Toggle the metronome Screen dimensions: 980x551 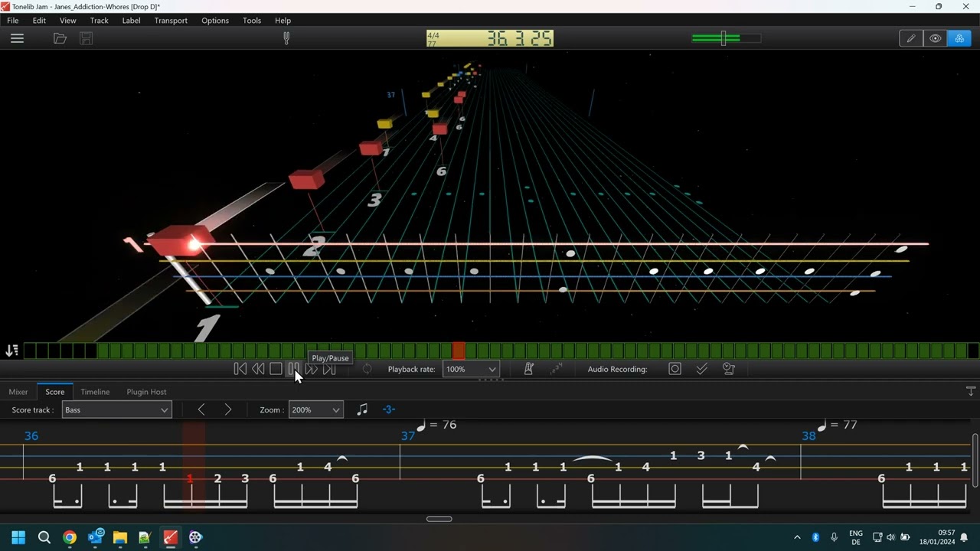point(528,369)
